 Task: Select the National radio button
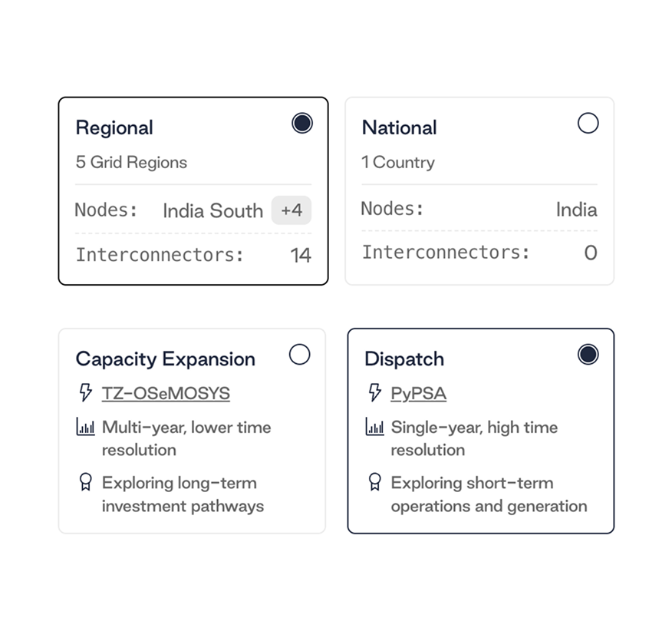point(588,124)
